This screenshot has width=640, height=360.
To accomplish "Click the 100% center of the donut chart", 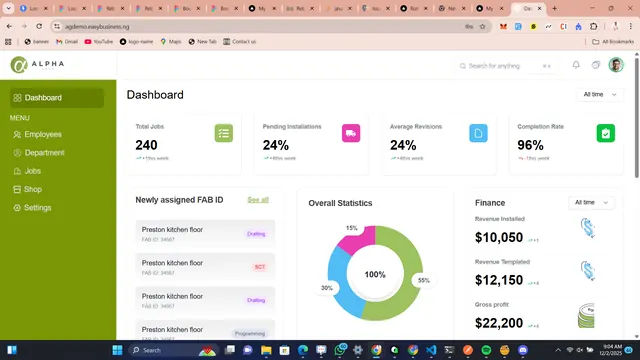I will 375,275.
